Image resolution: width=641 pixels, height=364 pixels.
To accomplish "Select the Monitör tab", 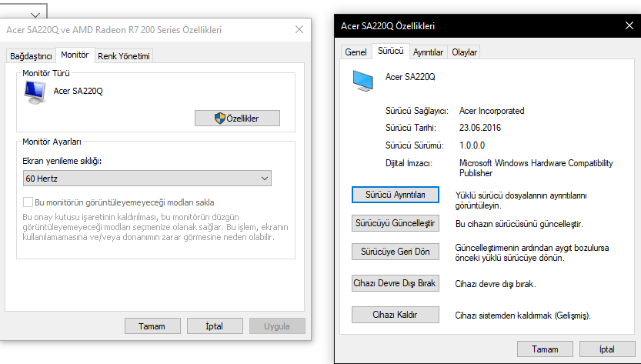I will (75, 55).
